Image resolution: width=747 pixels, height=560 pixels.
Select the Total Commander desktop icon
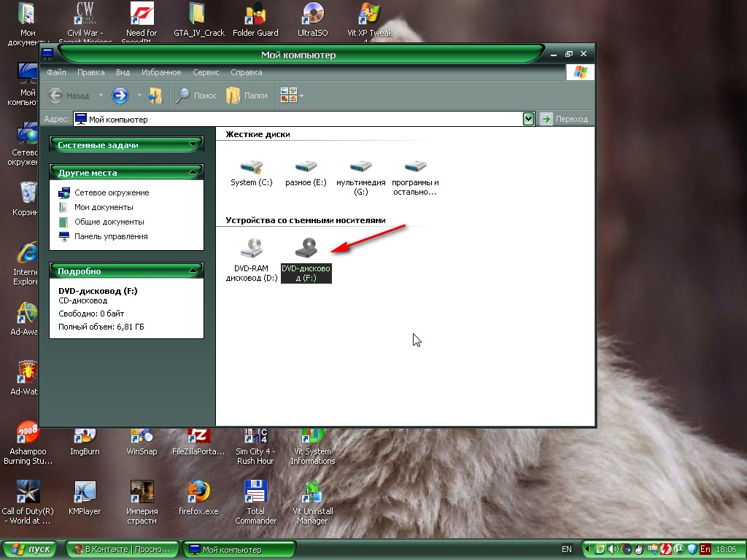click(255, 502)
